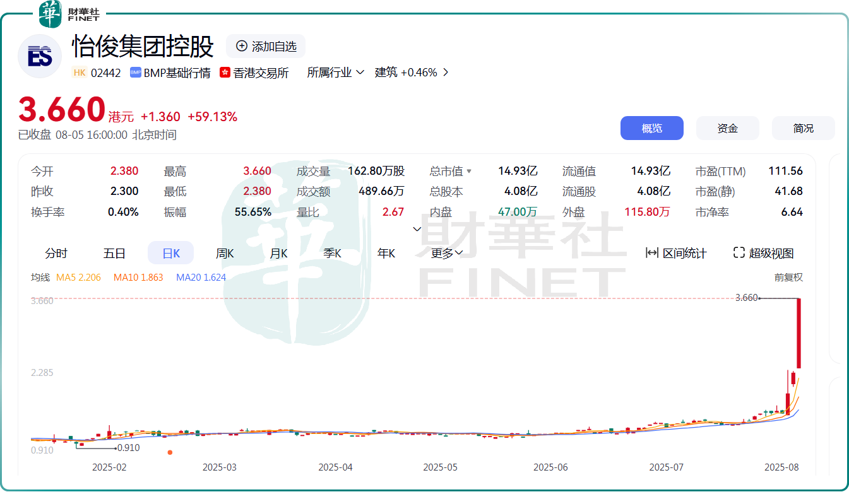Screen dimensions: 849x504
Task: Select the 分时 chart tab
Action: point(56,253)
